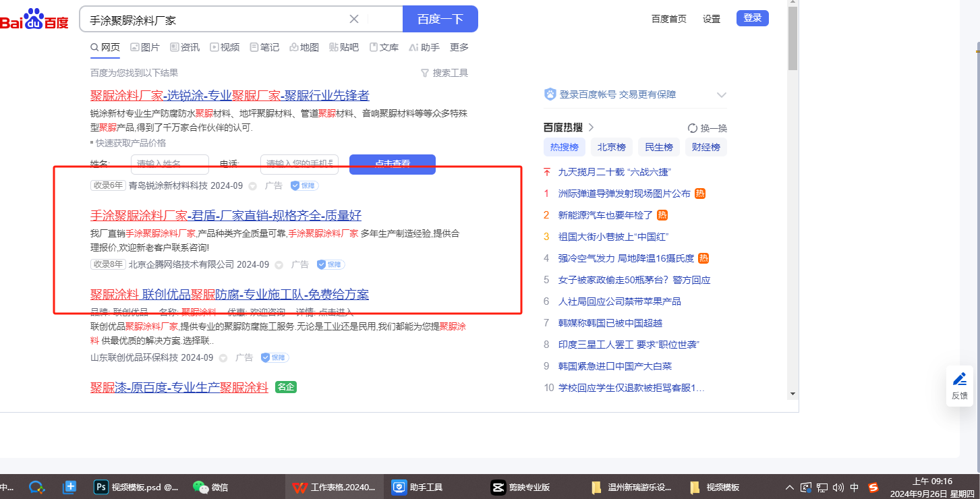Clear the search box with the X icon
This screenshot has height=499, width=980.
click(x=353, y=19)
